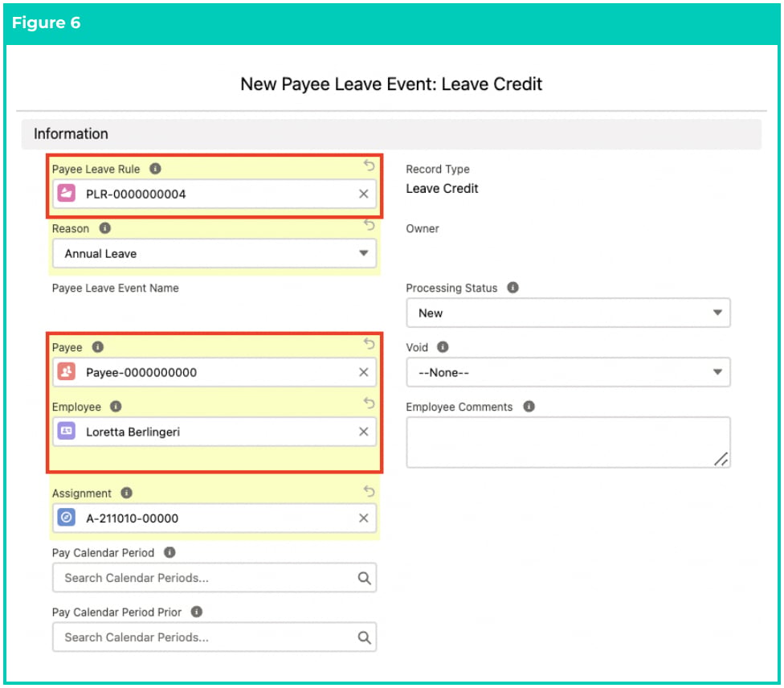The height and width of the screenshot is (688, 784).
Task: Click the Payee-0000000000 lookup text
Action: tap(141, 372)
